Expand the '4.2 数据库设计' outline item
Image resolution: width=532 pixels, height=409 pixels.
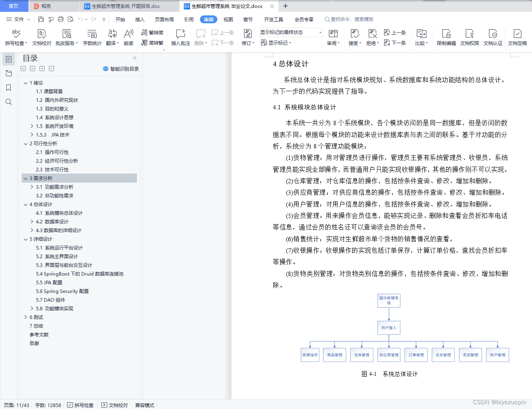(32, 222)
